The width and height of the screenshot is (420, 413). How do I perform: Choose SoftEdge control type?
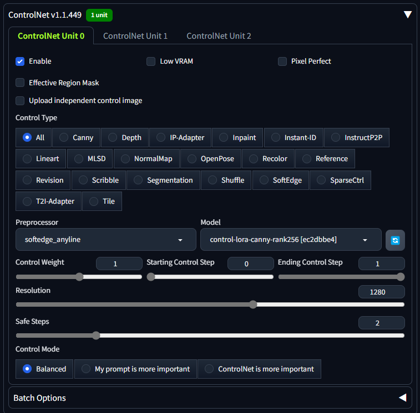pos(281,180)
